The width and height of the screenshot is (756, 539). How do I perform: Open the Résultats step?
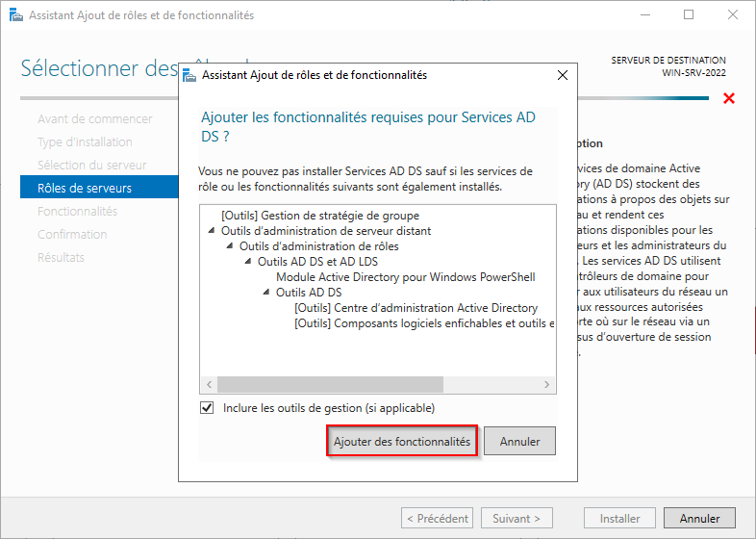61,258
